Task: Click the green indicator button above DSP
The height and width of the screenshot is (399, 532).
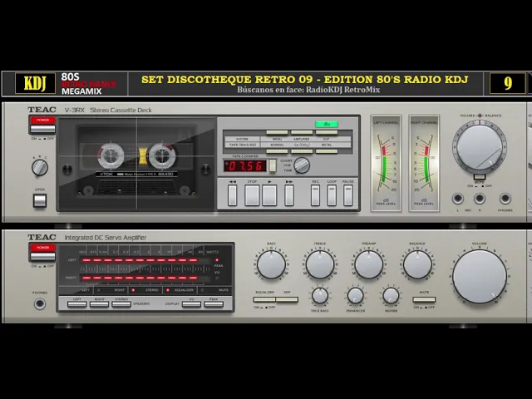Action: point(327,124)
